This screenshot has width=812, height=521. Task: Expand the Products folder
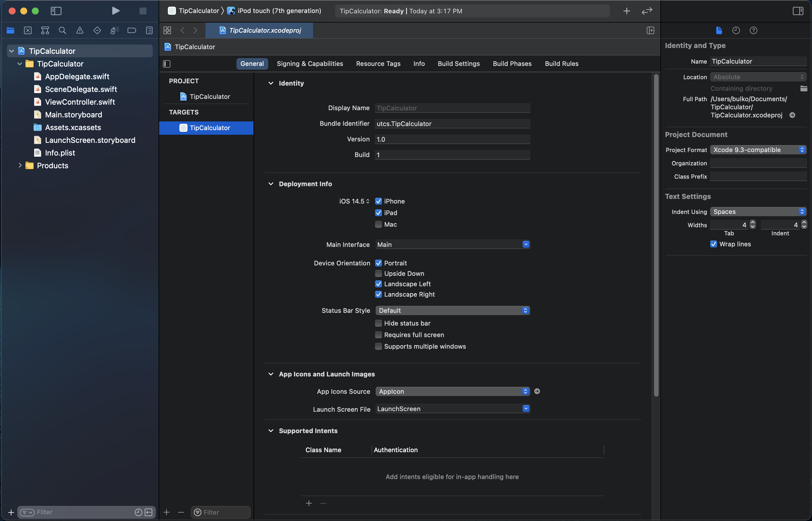click(x=20, y=165)
